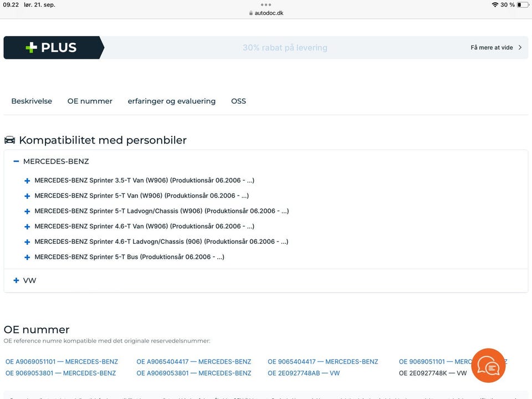
Task: Select the OE 2E0927748K — VW text
Action: click(433, 373)
